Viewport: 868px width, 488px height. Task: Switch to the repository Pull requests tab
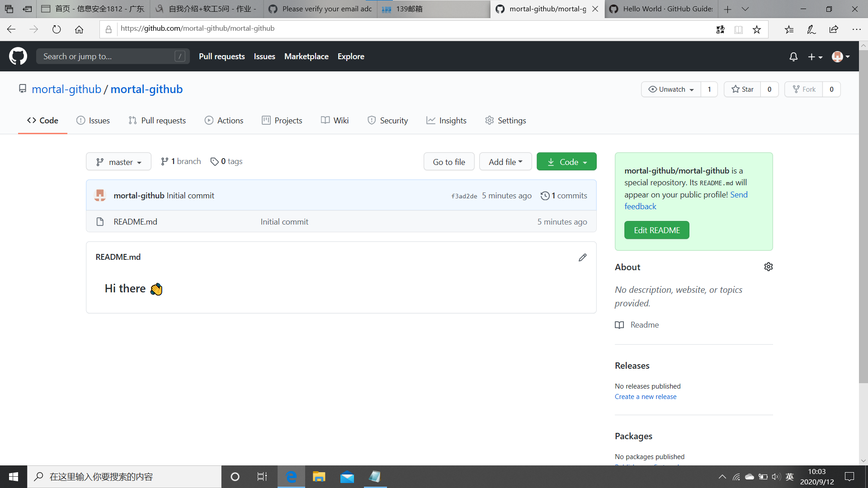pyautogui.click(x=157, y=121)
